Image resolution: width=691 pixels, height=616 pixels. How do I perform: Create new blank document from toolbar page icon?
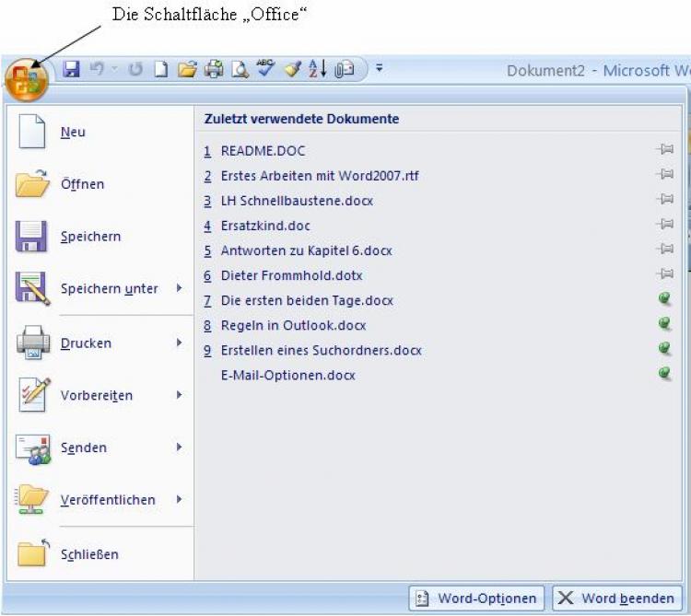(x=161, y=70)
